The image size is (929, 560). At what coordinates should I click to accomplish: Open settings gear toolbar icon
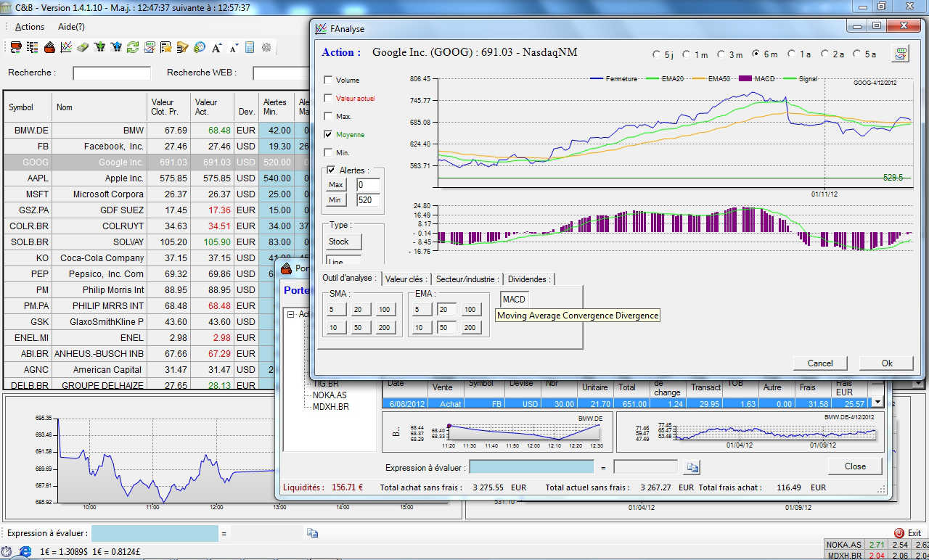266,47
